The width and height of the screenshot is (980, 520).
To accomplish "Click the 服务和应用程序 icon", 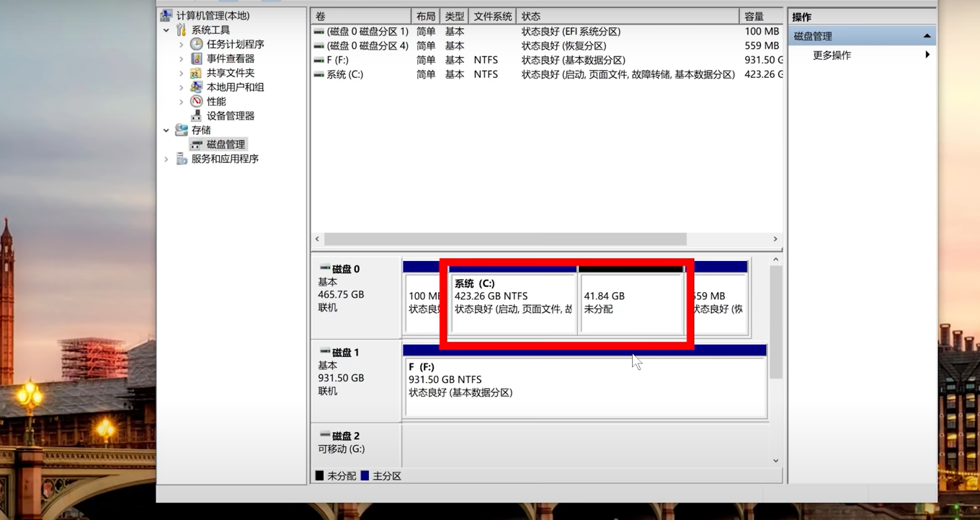I will point(182,159).
